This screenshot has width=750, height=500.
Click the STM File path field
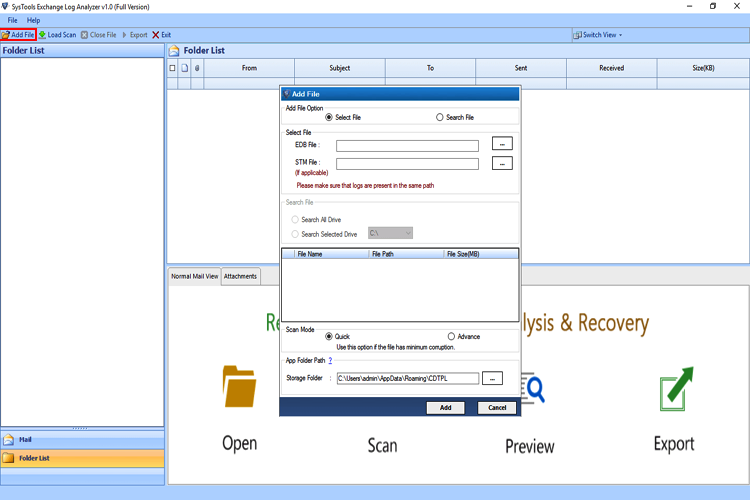coord(407,164)
